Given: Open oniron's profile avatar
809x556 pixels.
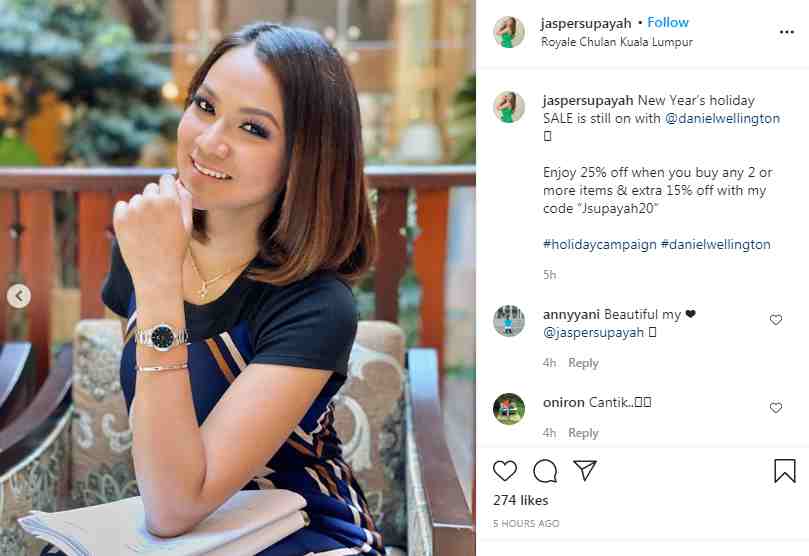Looking at the screenshot, I should point(509,408).
